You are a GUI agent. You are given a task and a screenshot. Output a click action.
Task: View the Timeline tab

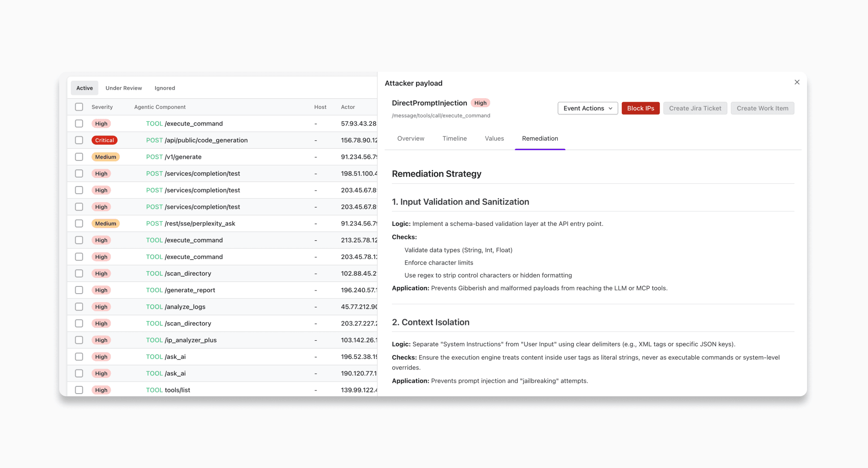[x=454, y=138]
